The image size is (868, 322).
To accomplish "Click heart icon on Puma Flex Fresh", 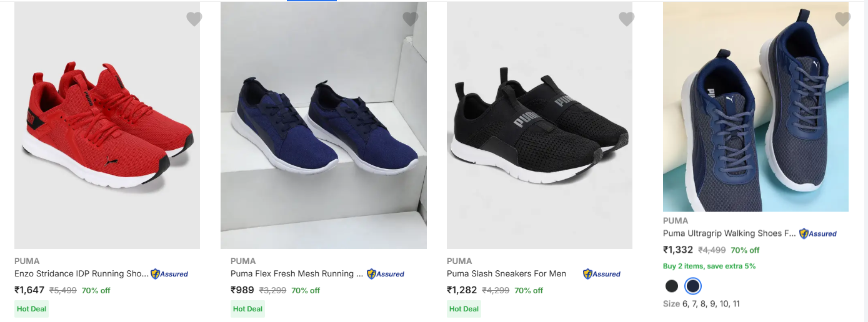I will [410, 19].
